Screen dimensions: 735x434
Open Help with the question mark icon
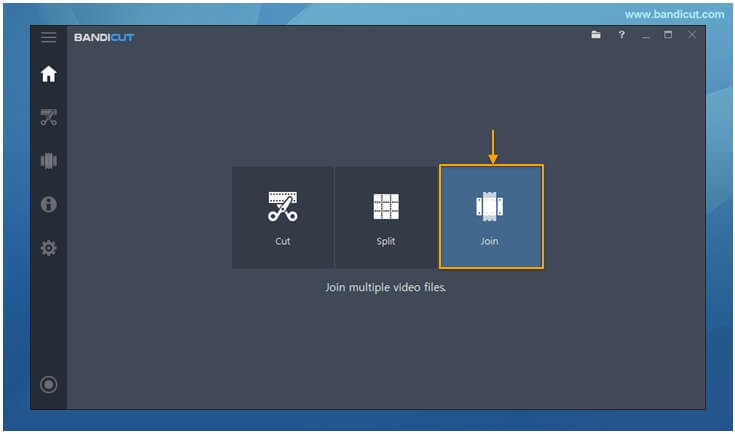[x=622, y=35]
